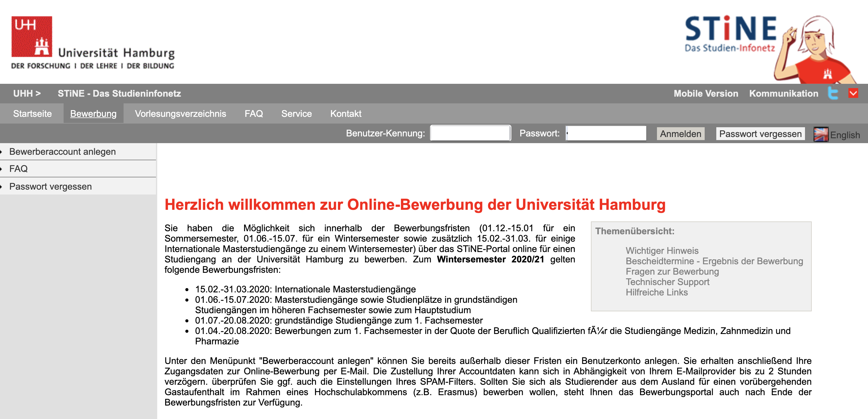Screen dimensions: 868x419
Task: Open FAQ in left sidebar
Action: pos(19,169)
